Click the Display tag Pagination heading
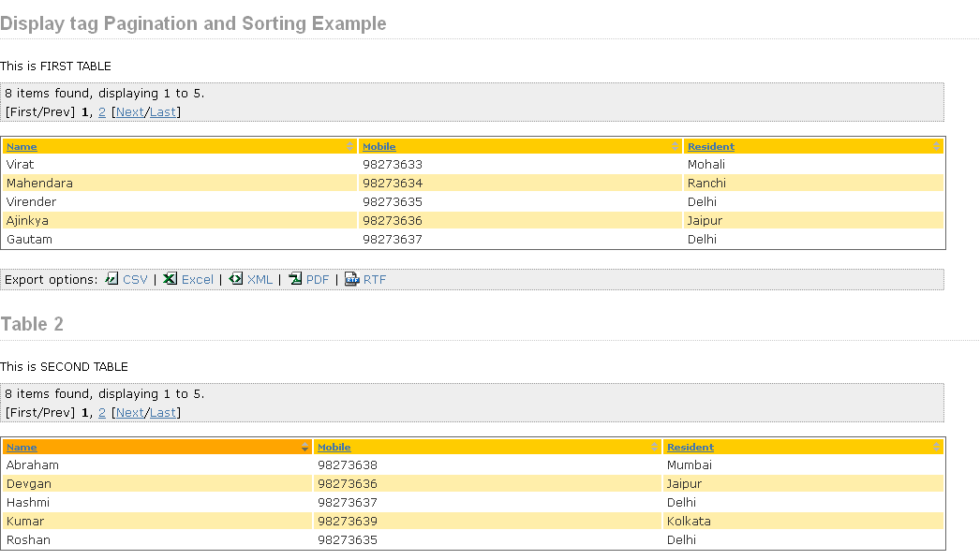Screen dimensions: 980x560 [193, 23]
